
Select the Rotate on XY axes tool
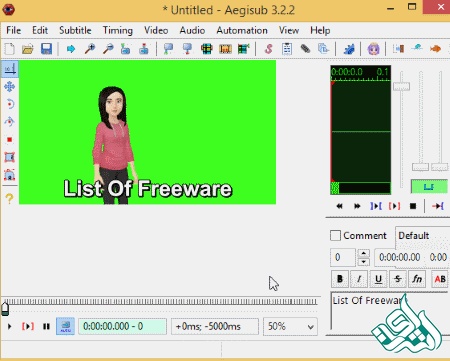10,122
